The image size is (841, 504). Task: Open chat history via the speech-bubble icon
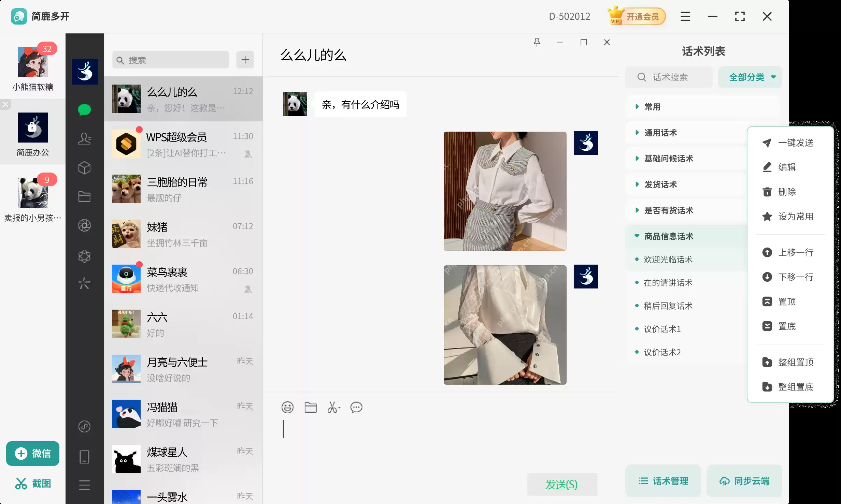click(x=356, y=407)
